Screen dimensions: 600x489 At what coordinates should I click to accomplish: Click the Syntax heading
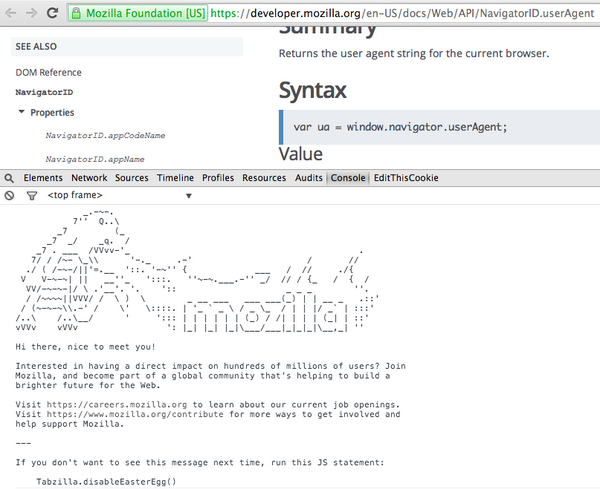(313, 90)
